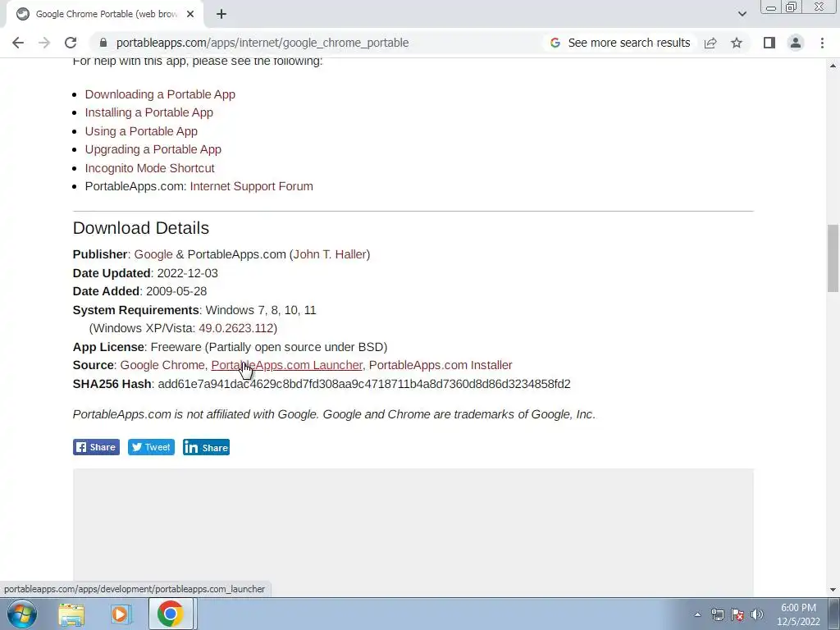Screen dimensions: 840x630
Task: Open Downloading a Portable App link
Action: (x=160, y=94)
